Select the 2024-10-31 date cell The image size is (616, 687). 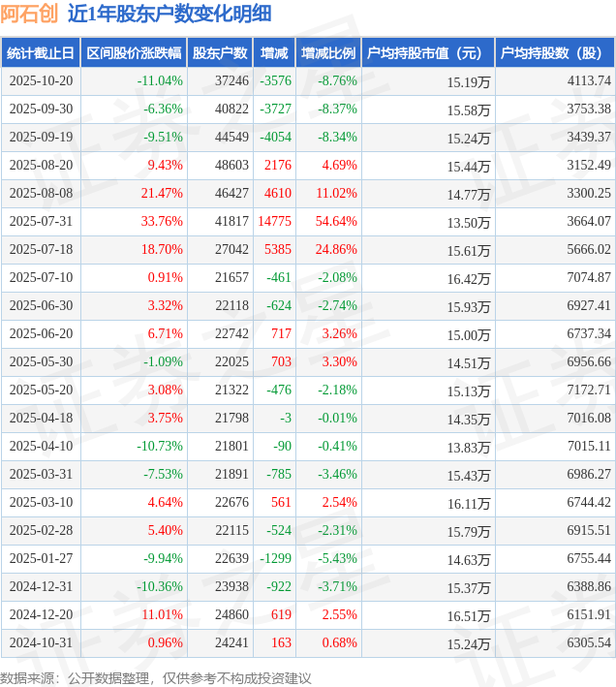(x=41, y=642)
